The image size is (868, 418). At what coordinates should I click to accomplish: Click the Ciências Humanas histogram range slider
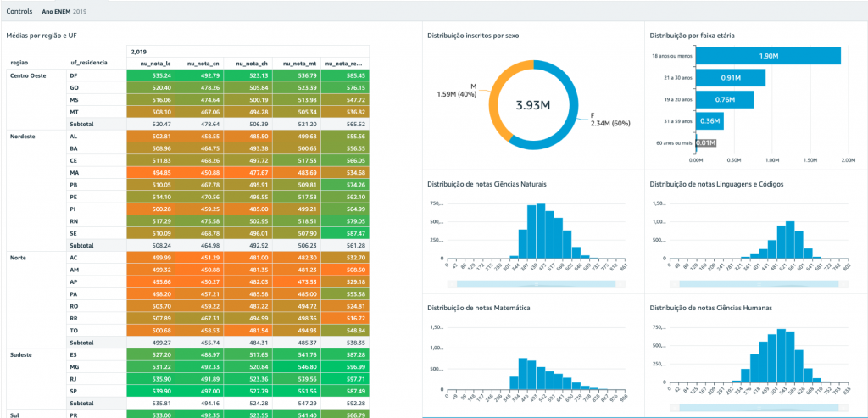point(759,408)
